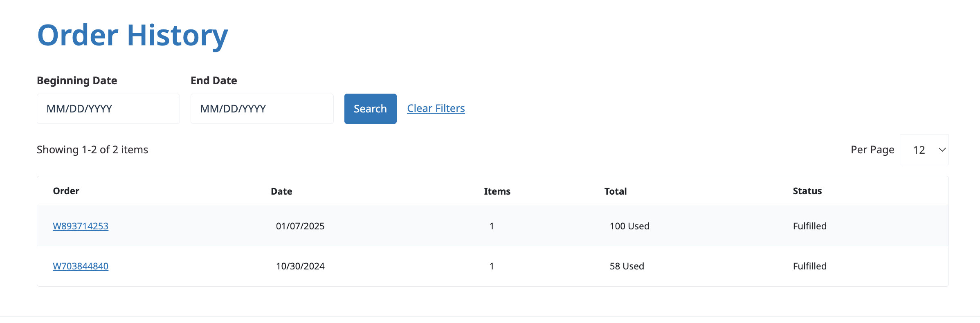Click the Clear Filters link
This screenshot has width=980, height=323.
click(x=436, y=108)
